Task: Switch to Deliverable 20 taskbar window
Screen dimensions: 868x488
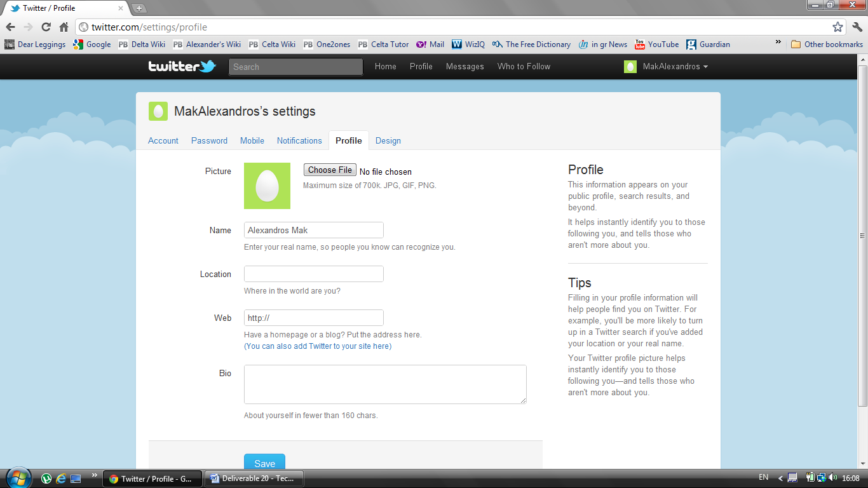Action: click(x=254, y=478)
